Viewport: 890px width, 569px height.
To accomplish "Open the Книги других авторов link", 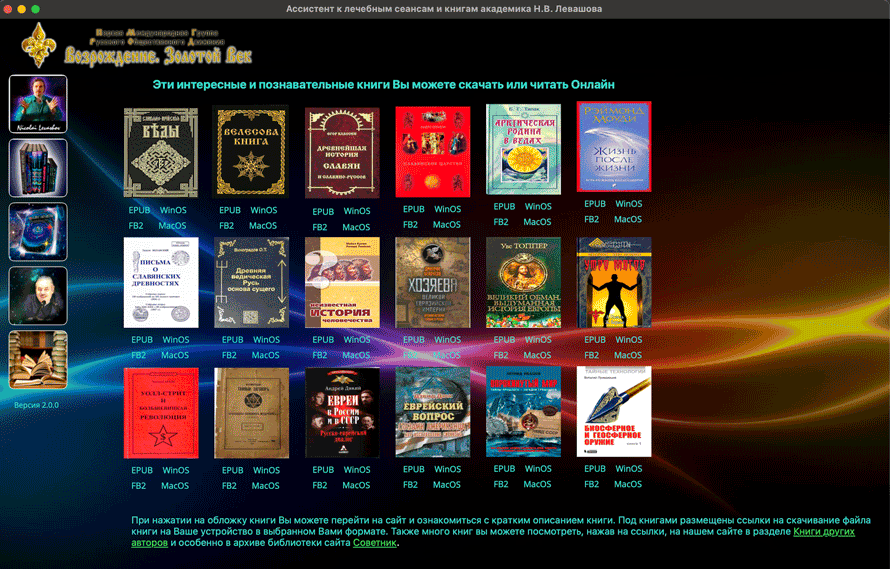I will [824, 532].
